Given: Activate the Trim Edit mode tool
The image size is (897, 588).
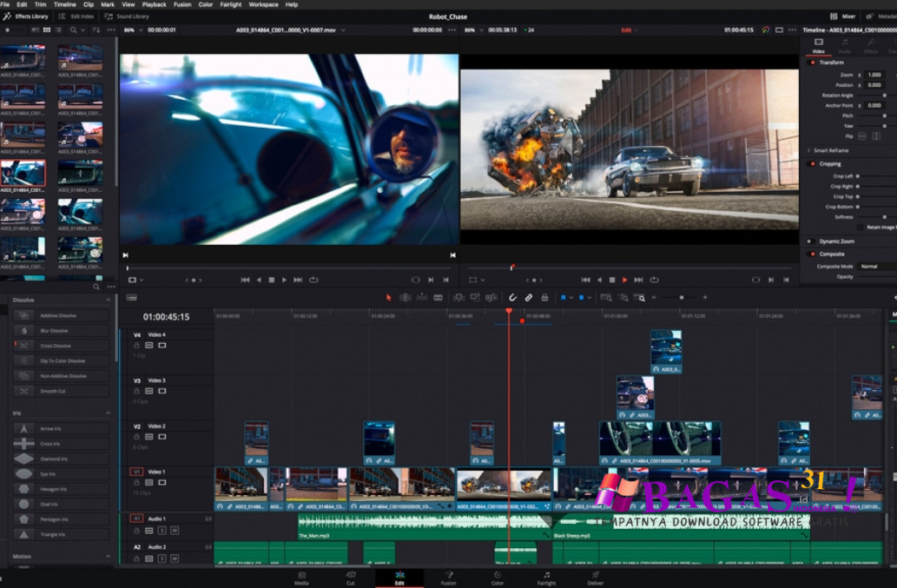Looking at the screenshot, I should 405,297.
